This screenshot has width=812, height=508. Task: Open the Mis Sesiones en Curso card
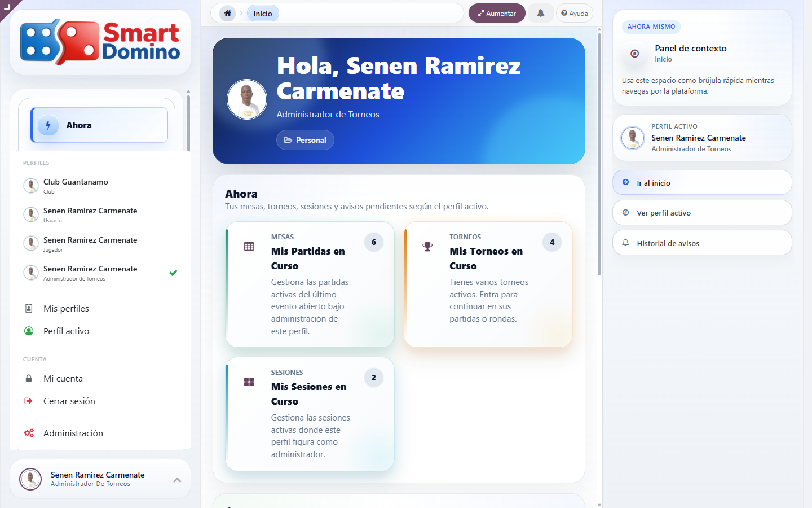point(310,414)
